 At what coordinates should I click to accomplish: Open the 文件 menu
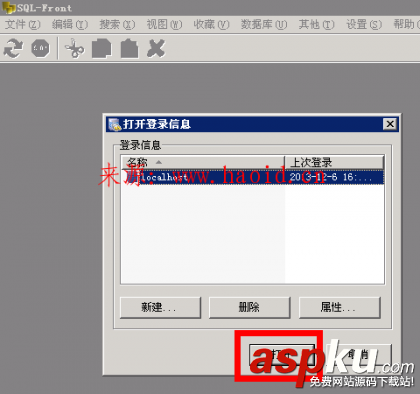23,24
